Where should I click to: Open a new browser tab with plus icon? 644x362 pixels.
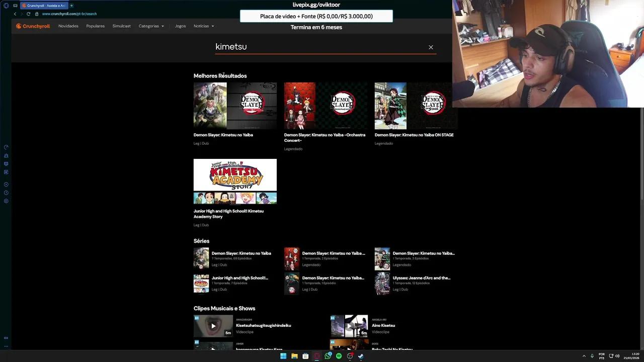point(71,6)
